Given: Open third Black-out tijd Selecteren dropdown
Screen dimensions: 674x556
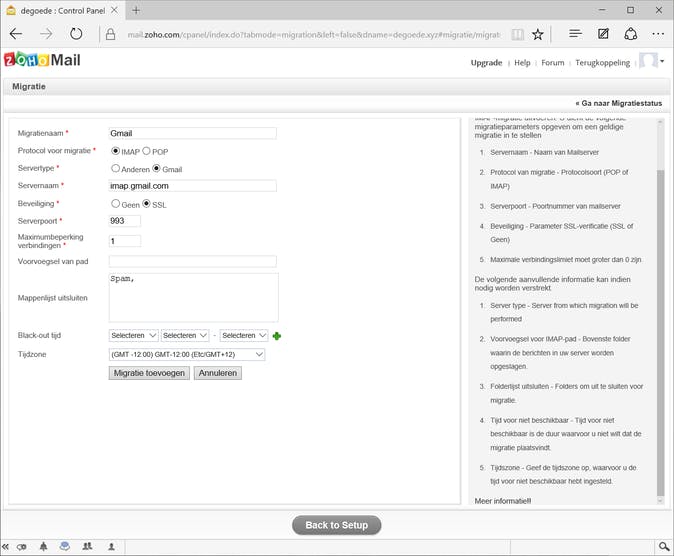Looking at the screenshot, I should click(244, 335).
